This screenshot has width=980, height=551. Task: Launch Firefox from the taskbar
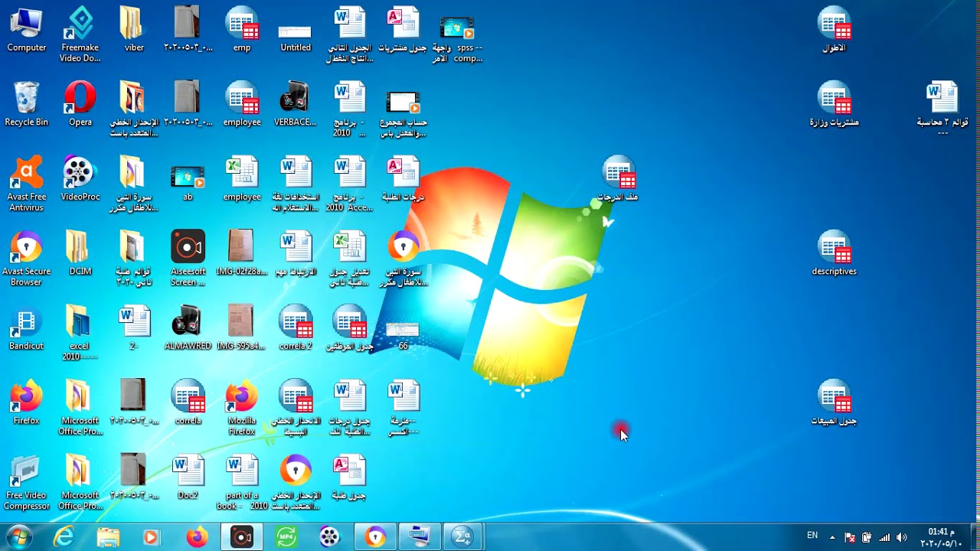[197, 537]
